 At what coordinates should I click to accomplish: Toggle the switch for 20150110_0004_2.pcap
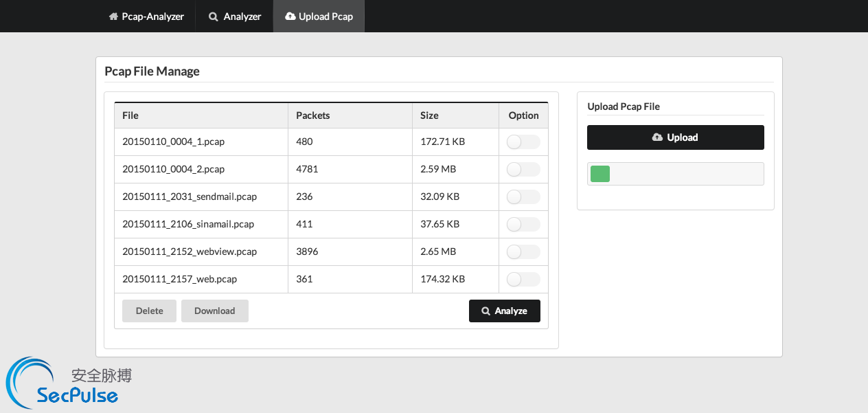(523, 170)
